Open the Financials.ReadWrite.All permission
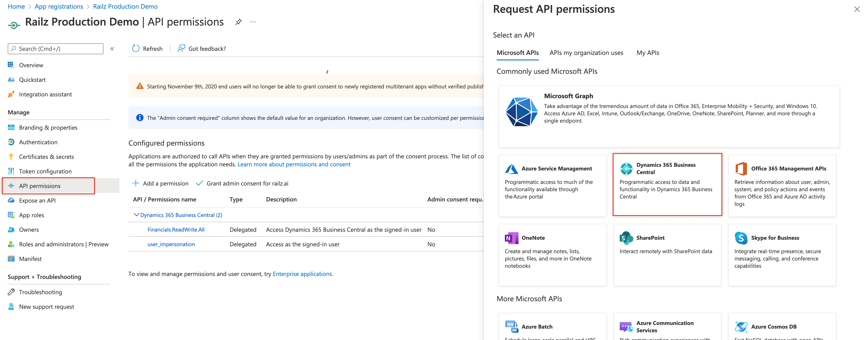Screen dimensions: 868x340 tap(176, 229)
